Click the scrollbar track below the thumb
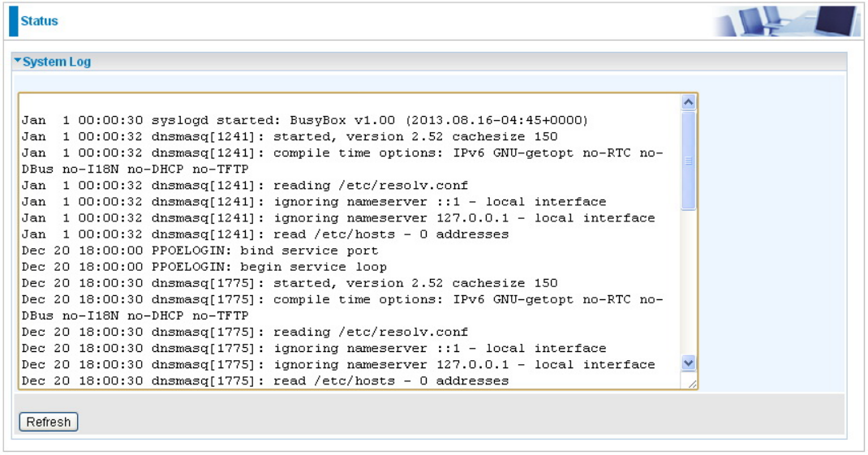868x455 pixels. (688, 282)
